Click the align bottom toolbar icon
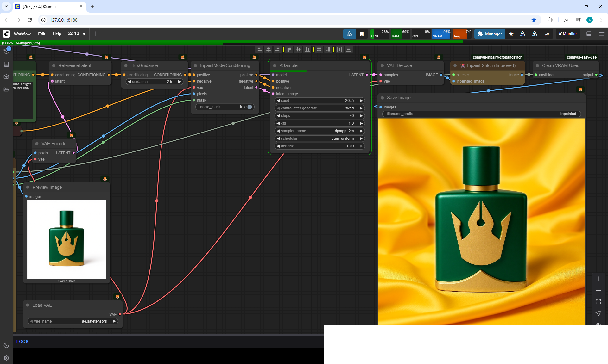608x364 pixels. tap(307, 49)
